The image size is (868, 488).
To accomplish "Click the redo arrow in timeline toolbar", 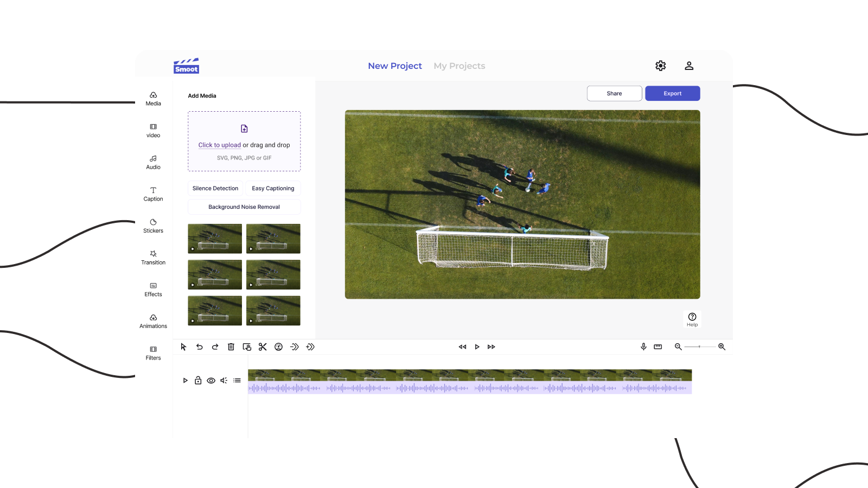I will [x=215, y=347].
